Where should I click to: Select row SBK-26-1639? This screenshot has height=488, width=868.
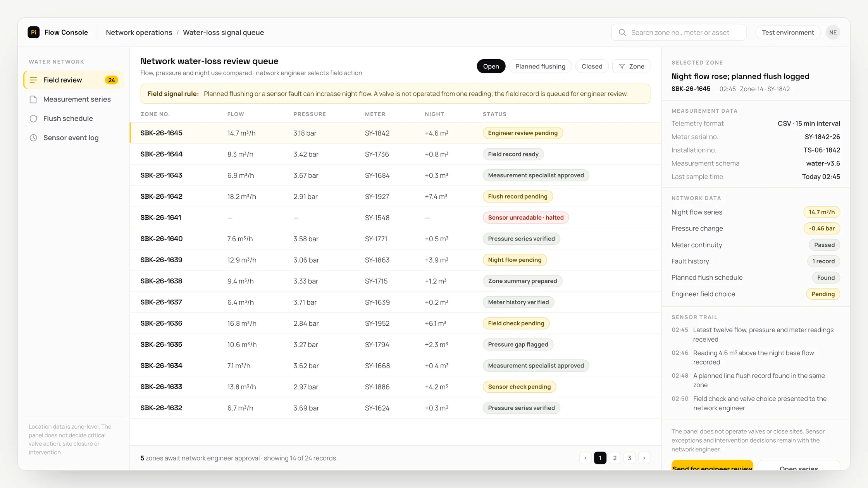point(395,260)
